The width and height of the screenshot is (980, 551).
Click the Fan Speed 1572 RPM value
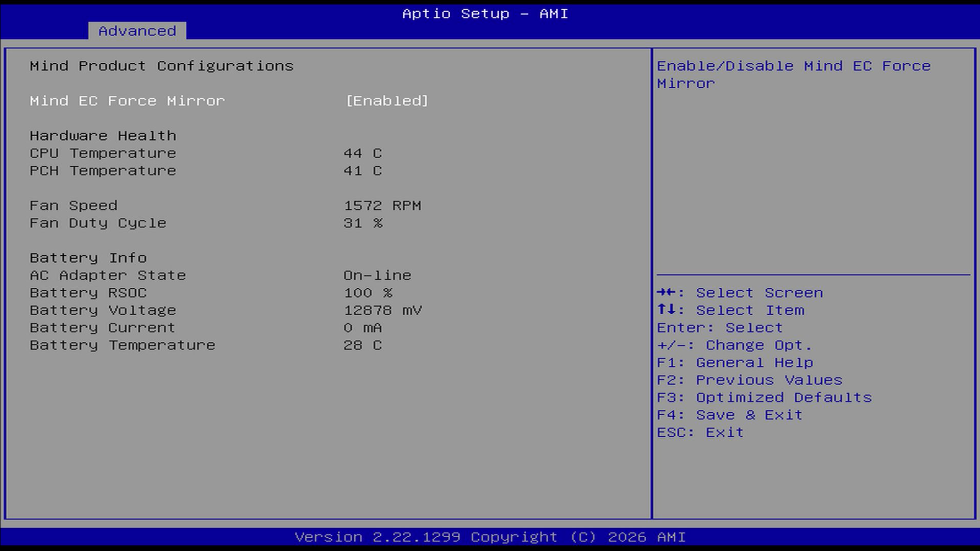(x=382, y=206)
